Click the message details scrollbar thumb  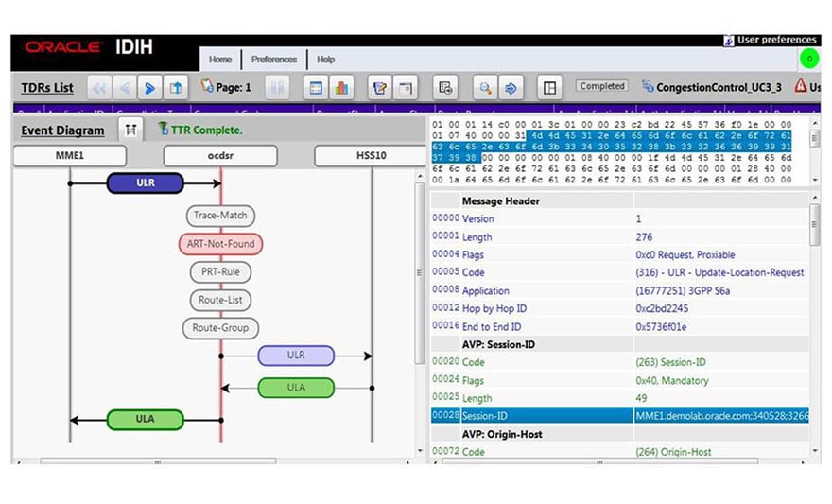(x=815, y=225)
